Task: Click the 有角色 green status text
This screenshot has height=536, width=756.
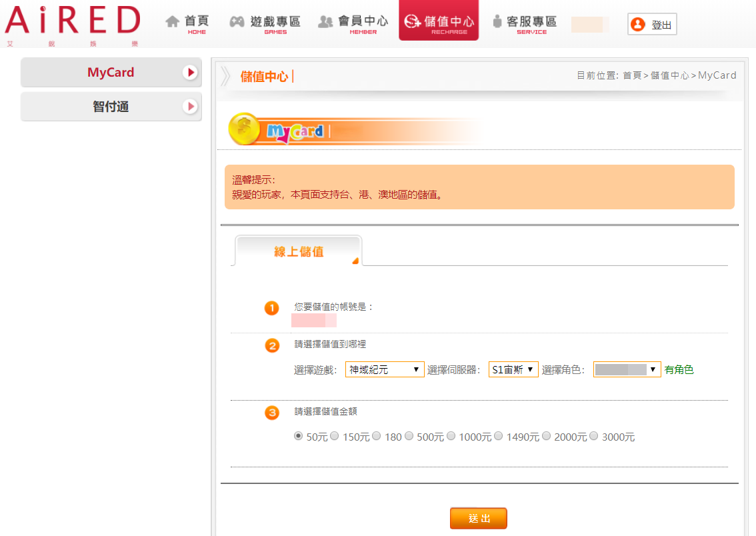Action: pyautogui.click(x=679, y=370)
